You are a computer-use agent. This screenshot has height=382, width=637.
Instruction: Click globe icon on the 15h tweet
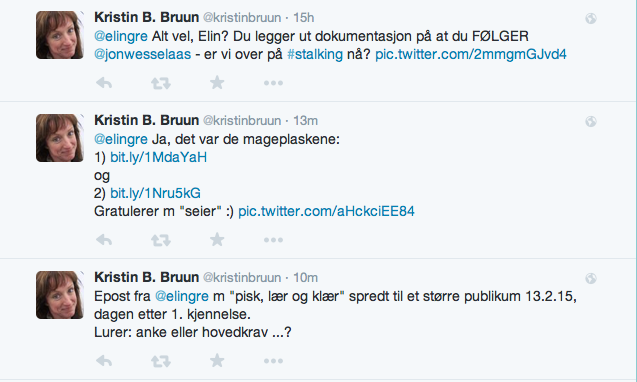click(591, 18)
